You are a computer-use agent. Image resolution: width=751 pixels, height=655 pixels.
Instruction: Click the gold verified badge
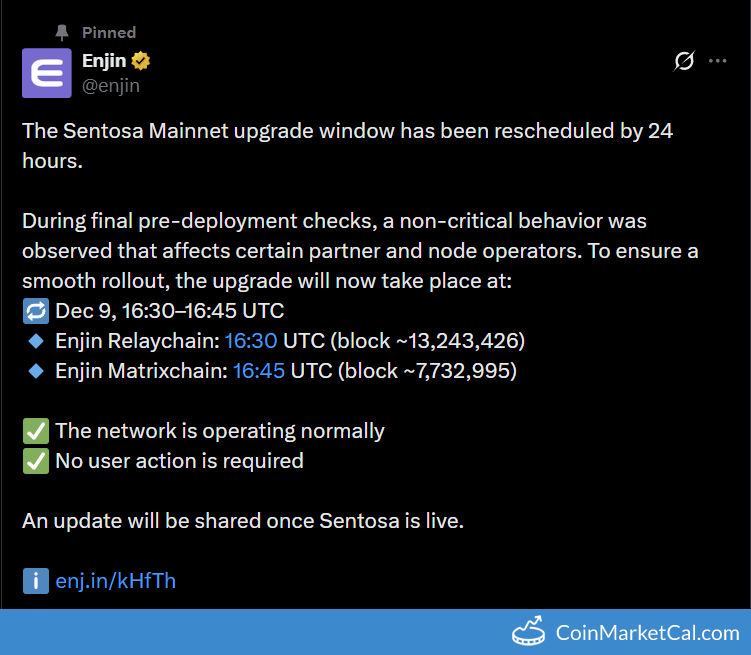[x=141, y=61]
